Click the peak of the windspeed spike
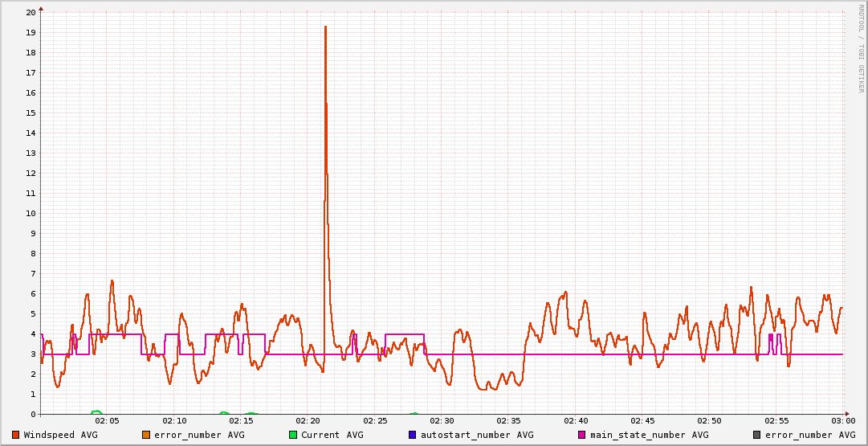Image resolution: width=868 pixels, height=446 pixels. tap(325, 27)
